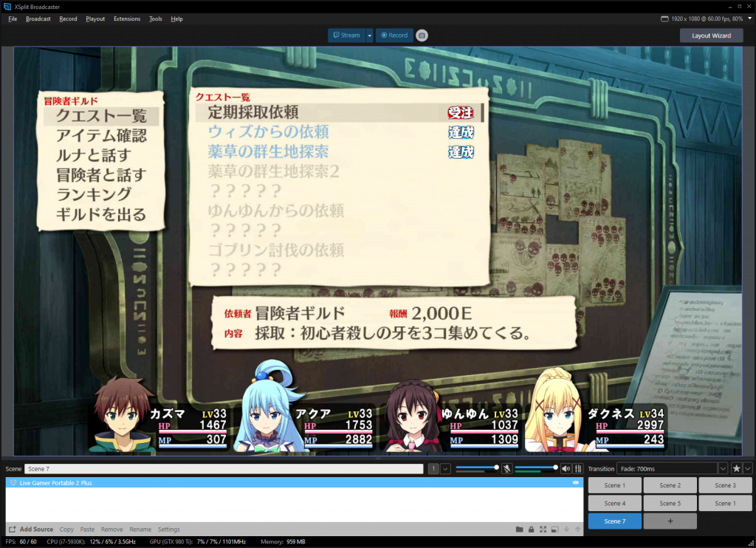
Task: Take a screenshot with the camera icon
Action: (x=422, y=35)
